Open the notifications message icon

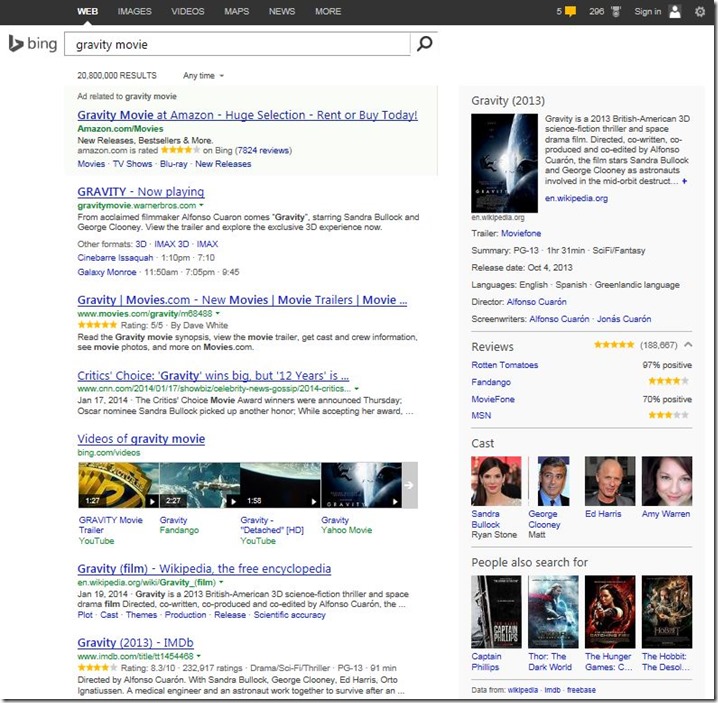tap(570, 11)
